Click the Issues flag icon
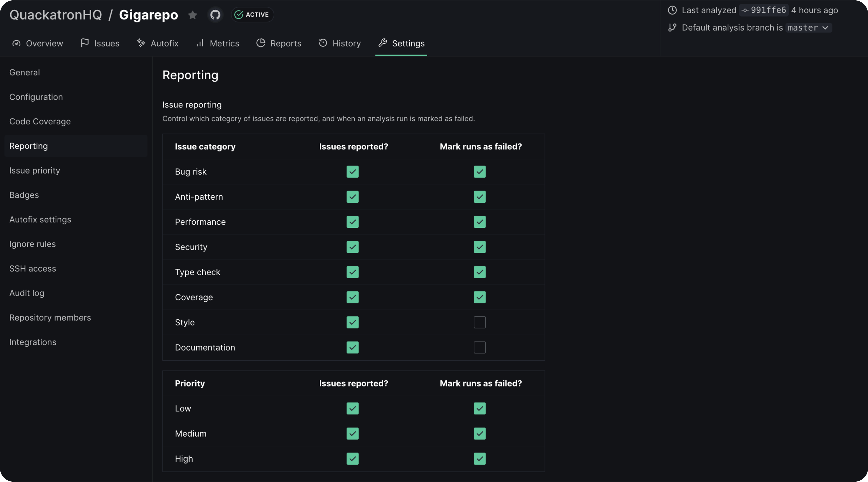868x482 pixels. pos(85,43)
